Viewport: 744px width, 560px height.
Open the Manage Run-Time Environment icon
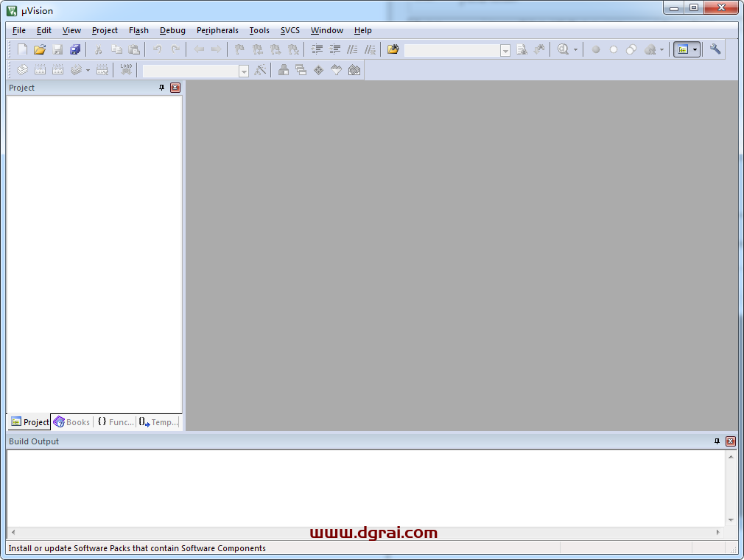pyautogui.click(x=319, y=70)
